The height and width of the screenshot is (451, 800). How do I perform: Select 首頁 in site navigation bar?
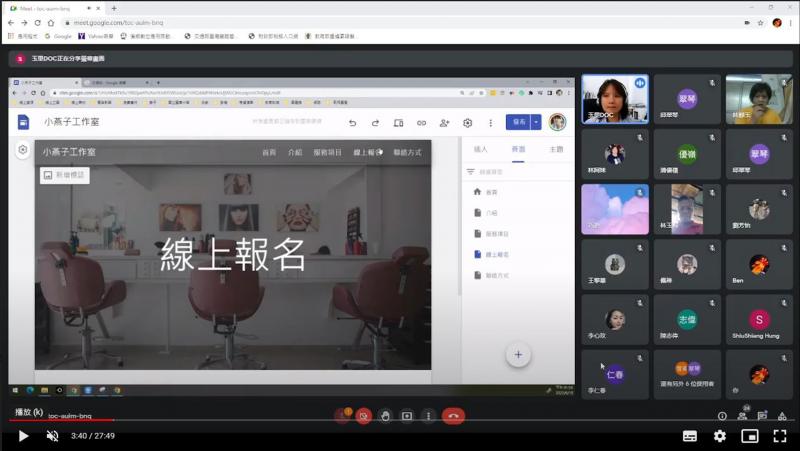click(269, 153)
